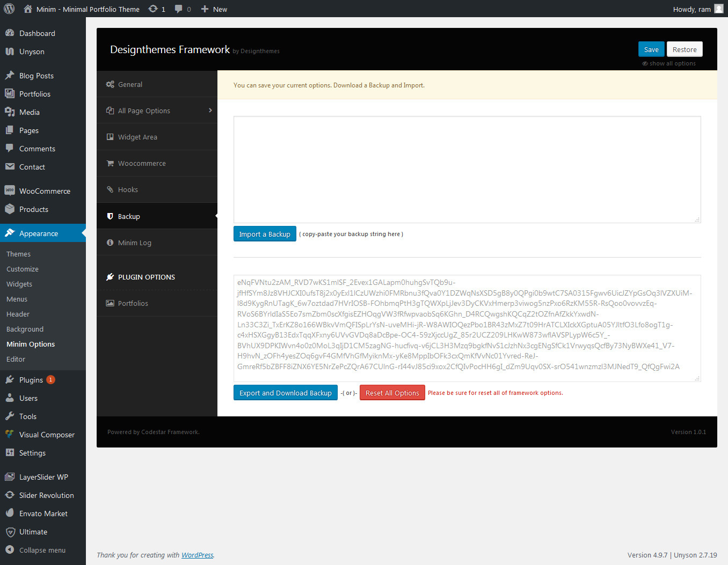Screen dimensions: 728x565
Task: Click the Plugins plug icon
Action: pos(10,379)
